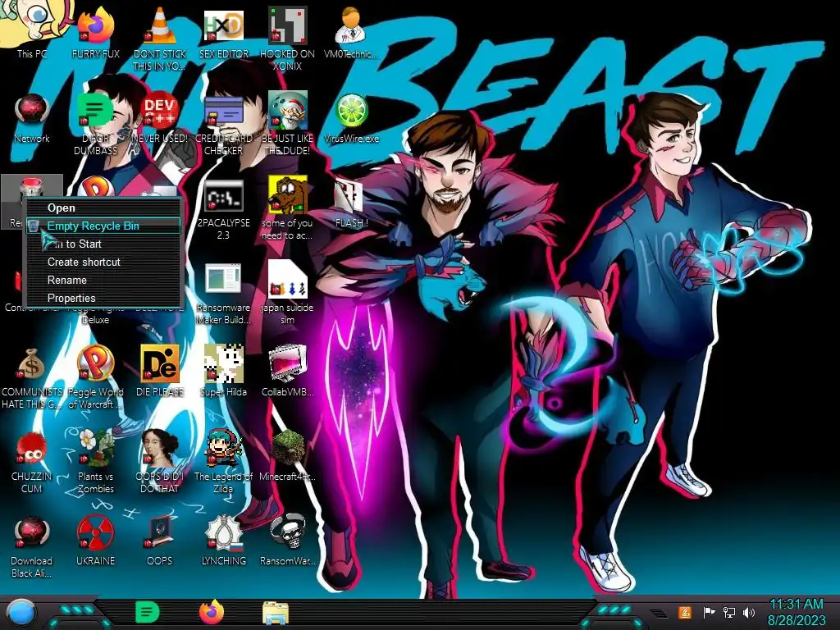
Task: Choose Open from the context menu
Action: pos(104,208)
